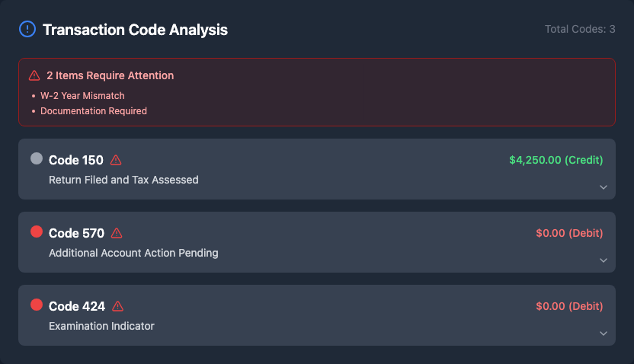Click the gray status dot for Code 150
634x364 pixels.
pos(37,158)
